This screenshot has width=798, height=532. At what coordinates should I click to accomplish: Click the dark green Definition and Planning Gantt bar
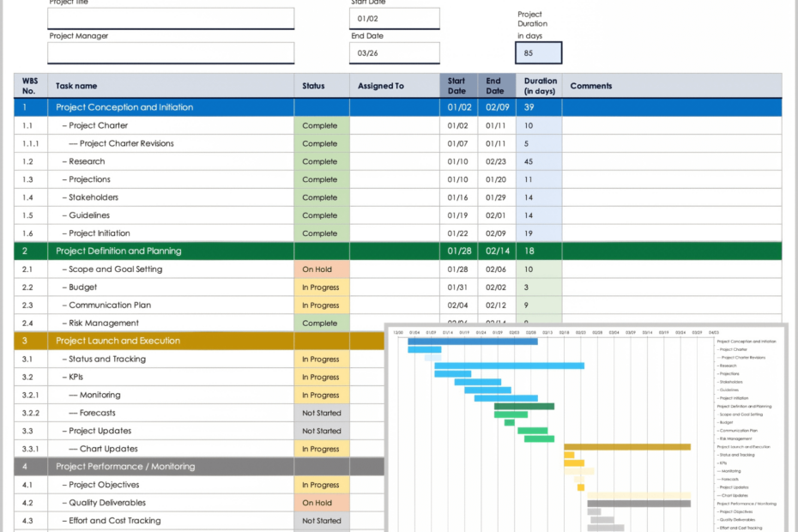click(524, 406)
